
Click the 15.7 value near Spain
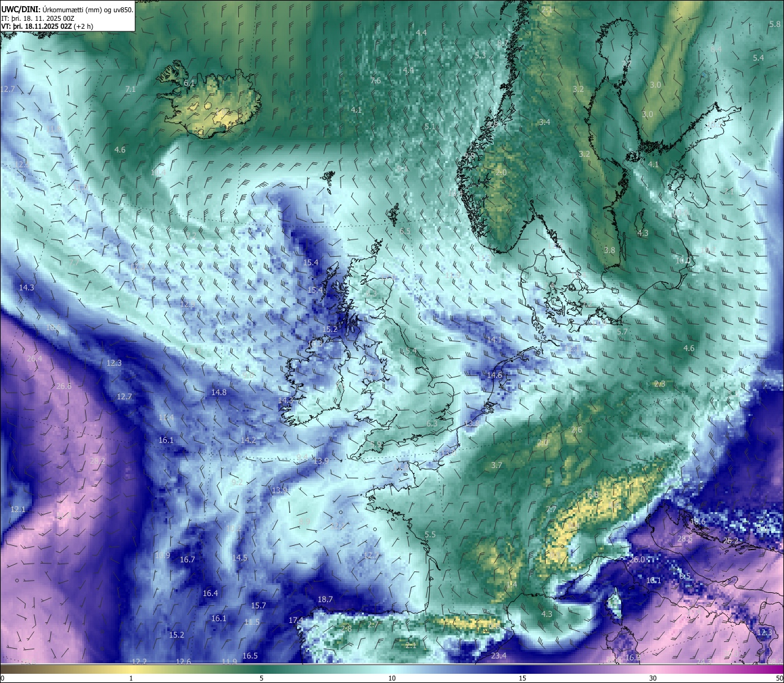click(x=258, y=605)
